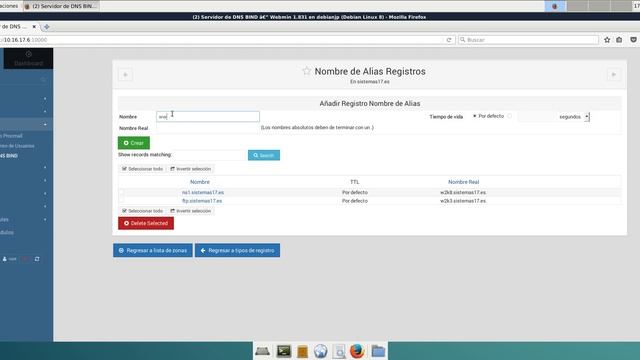640x360 pixels.
Task: Go back using the left arrow in the page header
Action: pos(125,75)
